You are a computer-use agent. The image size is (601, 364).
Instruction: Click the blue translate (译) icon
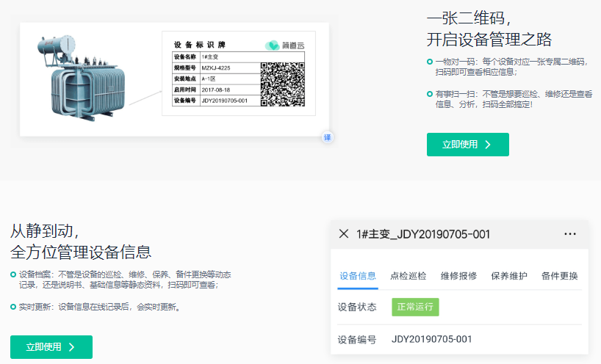(328, 137)
